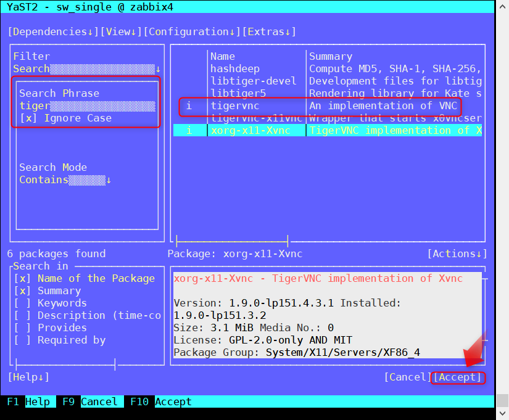Image resolution: width=509 pixels, height=420 pixels.
Task: Uncheck the Summary search-in checkbox
Action: point(48,291)
